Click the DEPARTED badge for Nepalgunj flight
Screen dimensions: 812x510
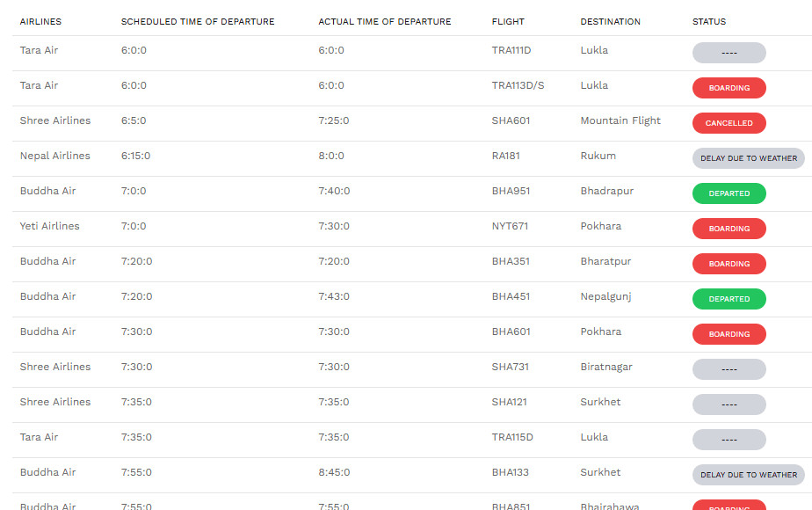click(729, 299)
